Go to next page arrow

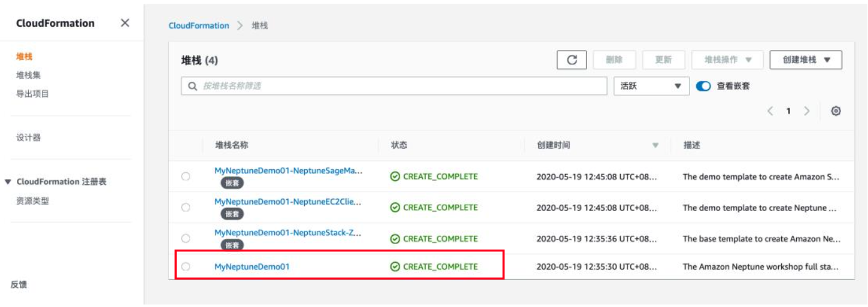(x=807, y=111)
